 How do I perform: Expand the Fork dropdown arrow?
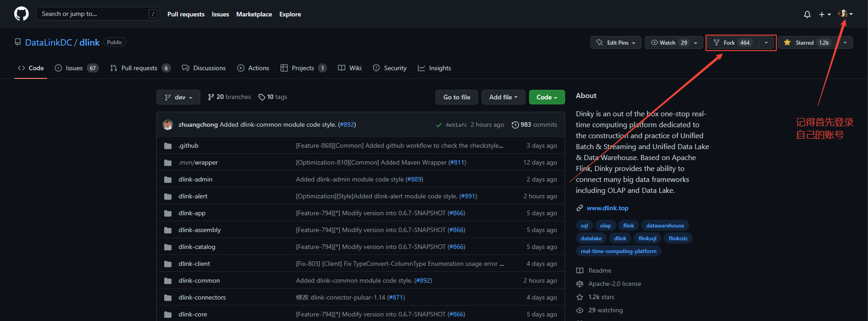click(x=766, y=42)
